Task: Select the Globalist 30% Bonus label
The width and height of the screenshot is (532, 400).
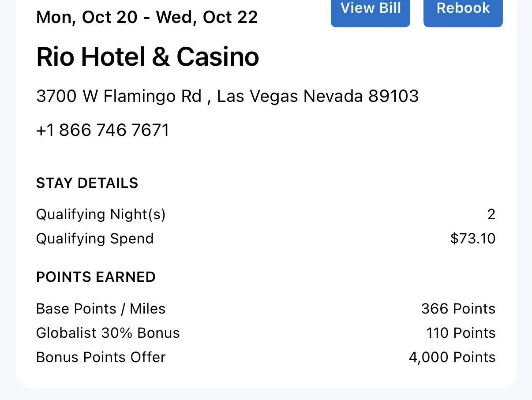Action: coord(108,333)
